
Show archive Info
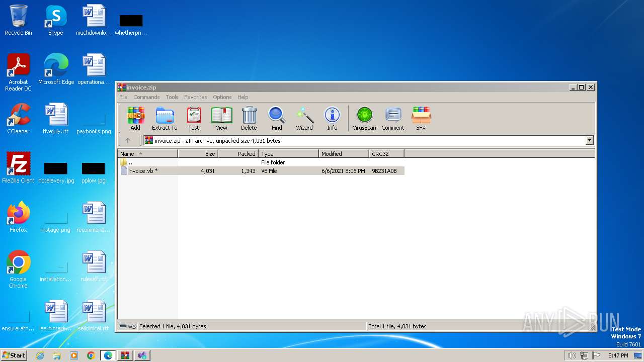tap(332, 119)
